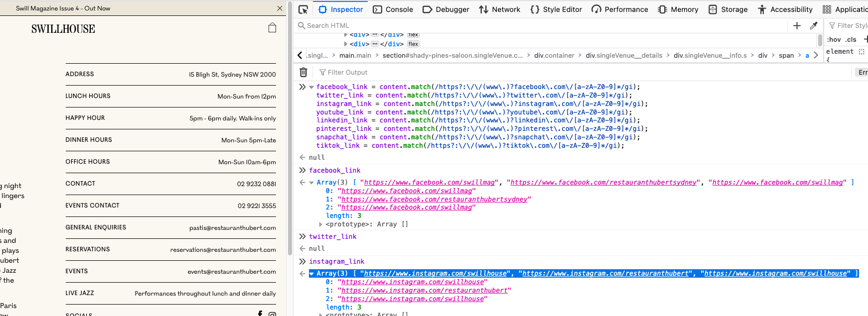Click the facebook_link console input line
Image resolution: width=868 pixels, height=316 pixels.
pyautogui.click(x=334, y=171)
